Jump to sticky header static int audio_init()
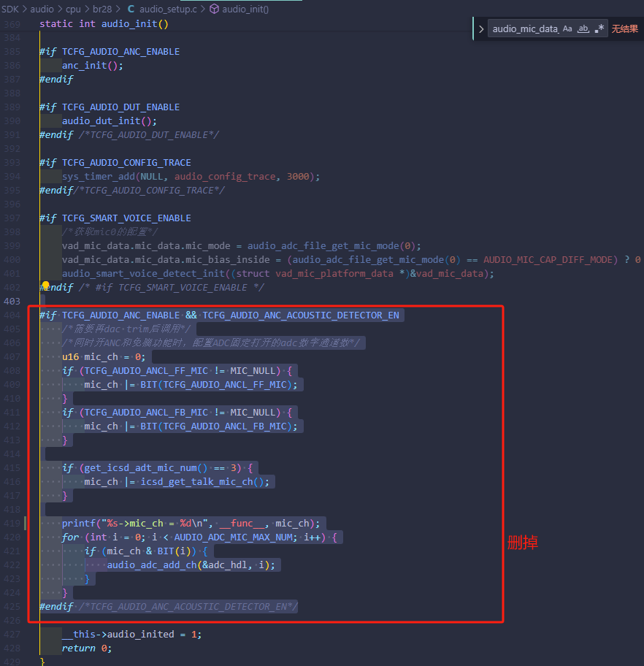 pyautogui.click(x=104, y=24)
